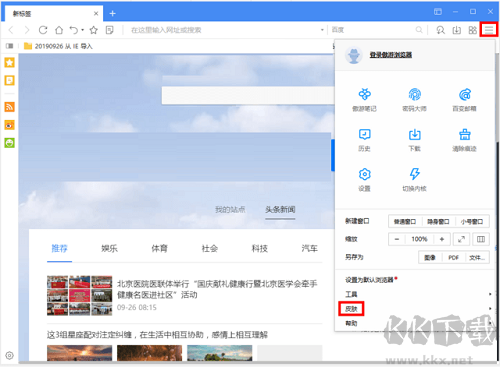Decrease zoom with the minus button
Image resolution: width=500 pixels, height=367 pixels.
point(397,239)
